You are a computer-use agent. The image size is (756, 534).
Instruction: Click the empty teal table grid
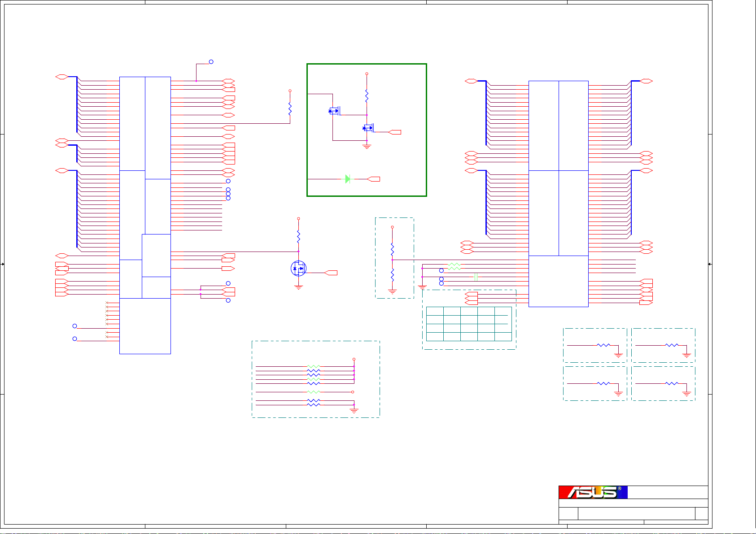pos(469,324)
